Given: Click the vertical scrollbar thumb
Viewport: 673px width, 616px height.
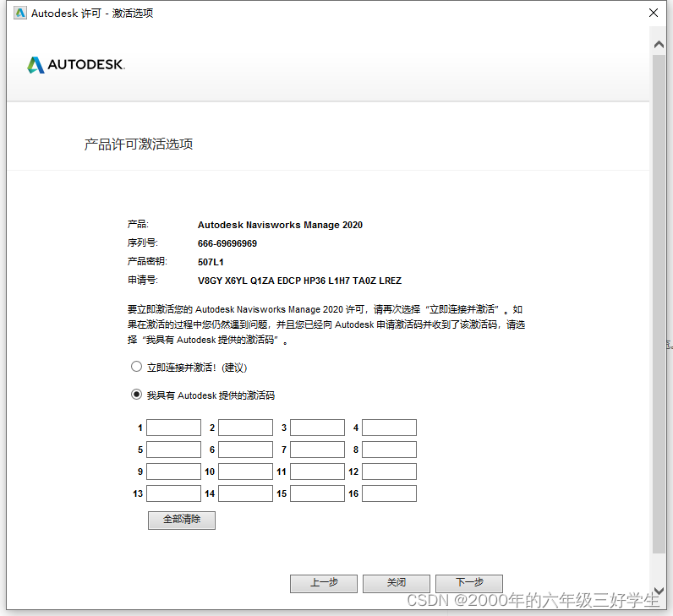Looking at the screenshot, I should coord(659,303).
